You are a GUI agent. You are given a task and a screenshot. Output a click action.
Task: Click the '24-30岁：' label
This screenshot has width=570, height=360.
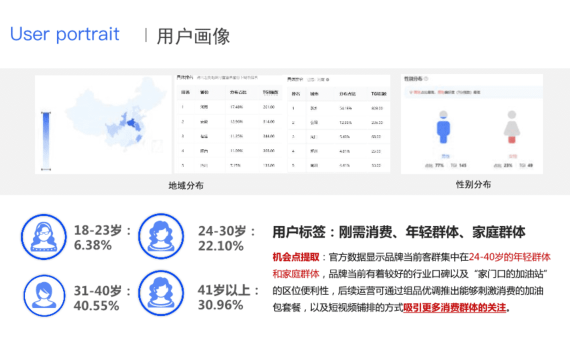coord(227,231)
